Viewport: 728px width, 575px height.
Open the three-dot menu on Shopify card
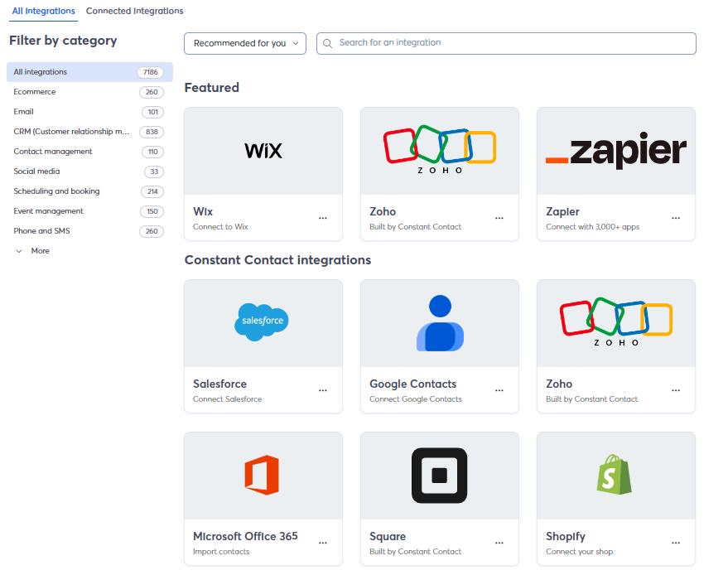(676, 543)
